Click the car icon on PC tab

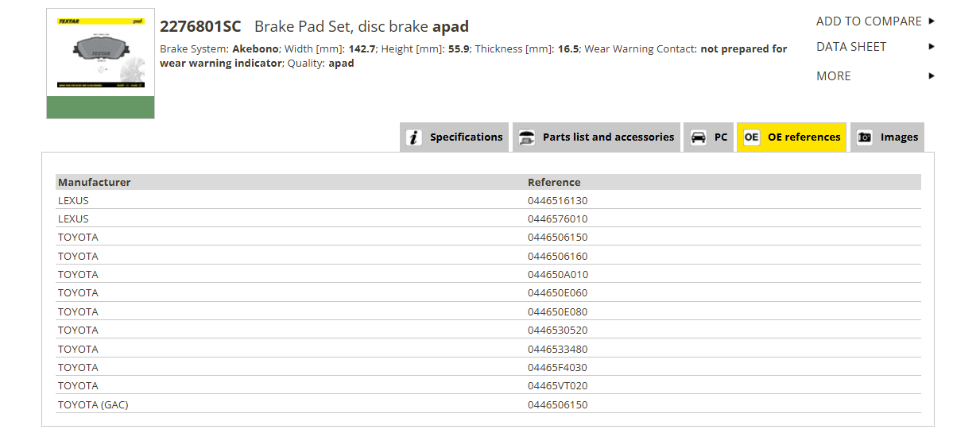(698, 137)
